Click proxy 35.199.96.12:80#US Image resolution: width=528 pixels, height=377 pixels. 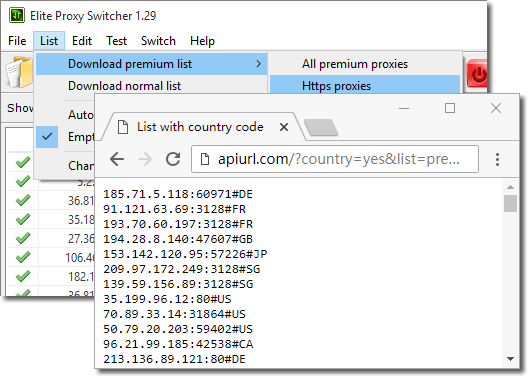(x=167, y=299)
